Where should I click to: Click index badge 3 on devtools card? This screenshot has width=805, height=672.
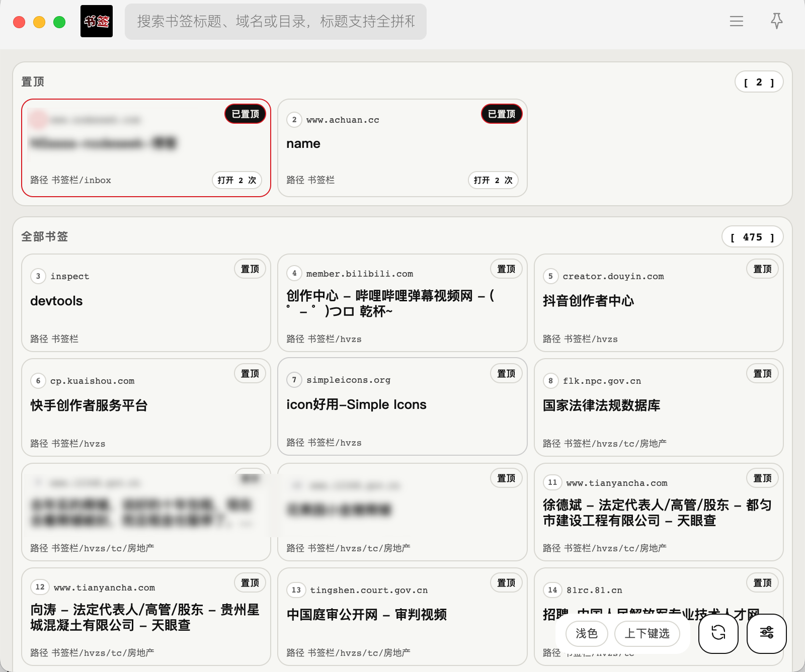pyautogui.click(x=38, y=276)
